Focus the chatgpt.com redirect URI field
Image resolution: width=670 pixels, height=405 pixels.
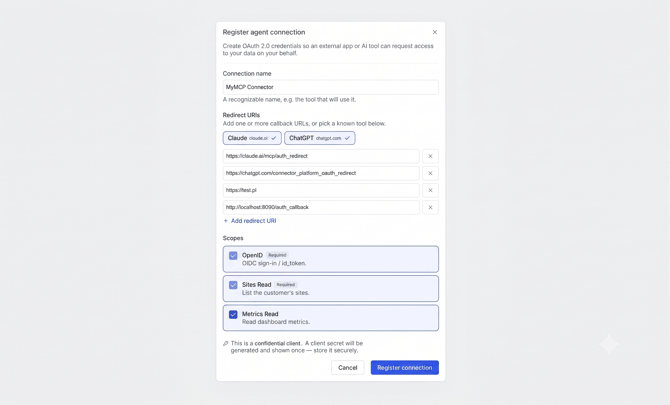pyautogui.click(x=321, y=173)
